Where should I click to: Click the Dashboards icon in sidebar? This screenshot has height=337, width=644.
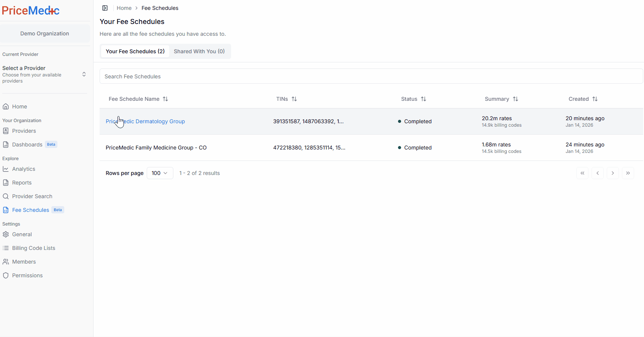pos(6,145)
